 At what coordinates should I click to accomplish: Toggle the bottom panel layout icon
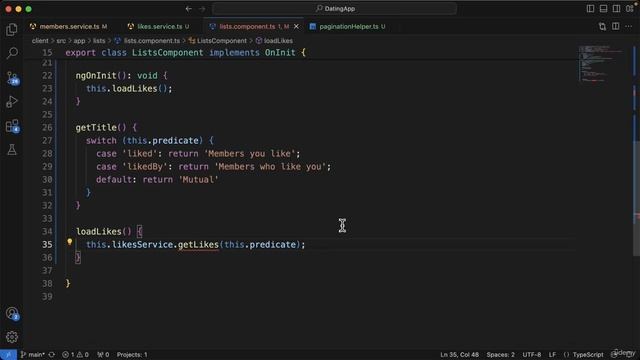pyautogui.click(x=603, y=9)
